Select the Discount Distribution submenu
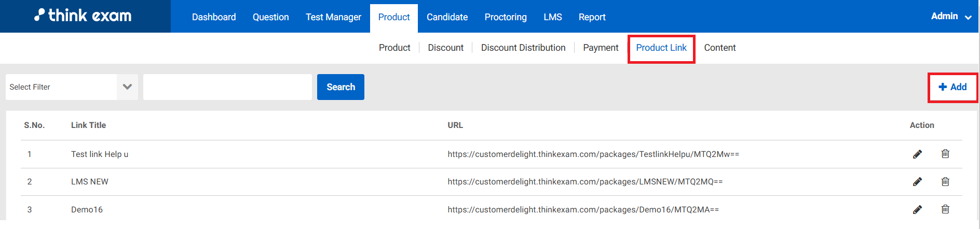The image size is (980, 229). pyautogui.click(x=523, y=48)
